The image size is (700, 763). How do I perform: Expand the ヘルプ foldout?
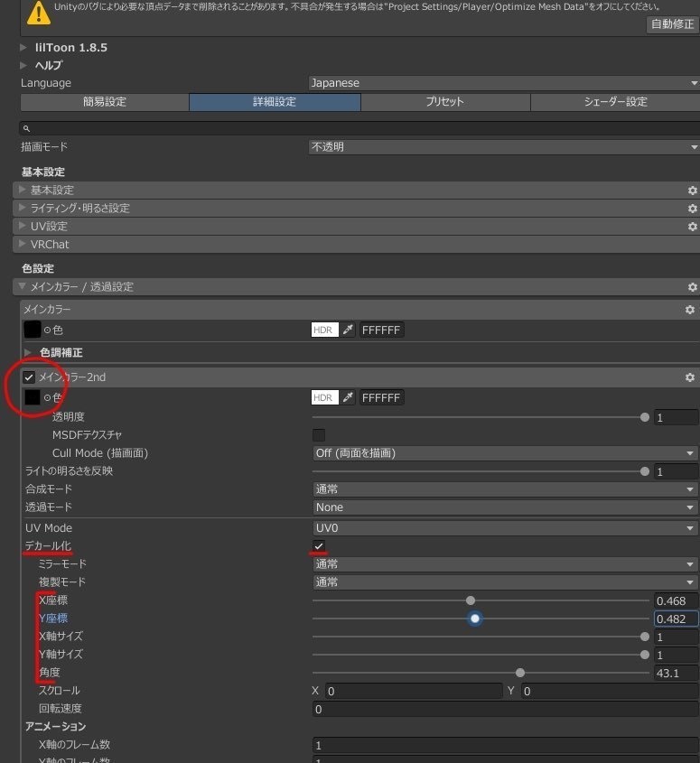tap(23, 65)
